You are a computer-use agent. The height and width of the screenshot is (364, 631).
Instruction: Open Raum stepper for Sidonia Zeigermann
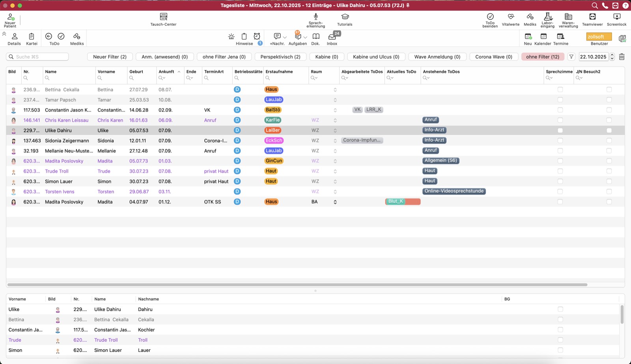(335, 141)
